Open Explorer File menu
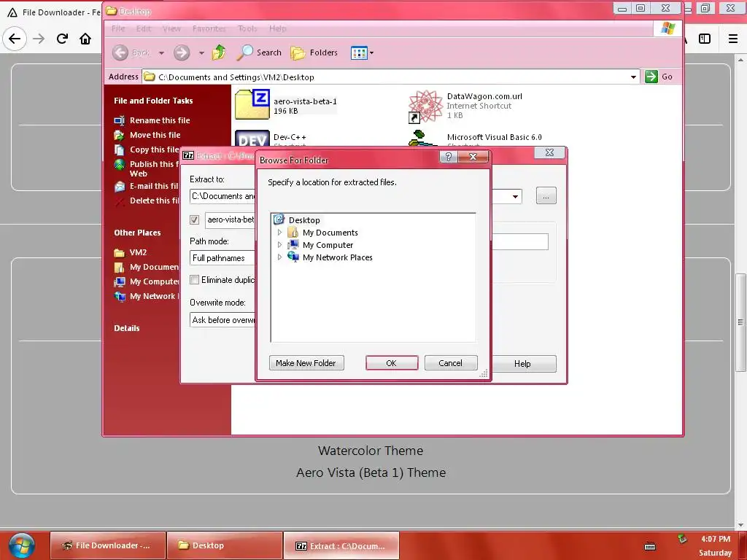This screenshot has width=747, height=560. point(118,28)
